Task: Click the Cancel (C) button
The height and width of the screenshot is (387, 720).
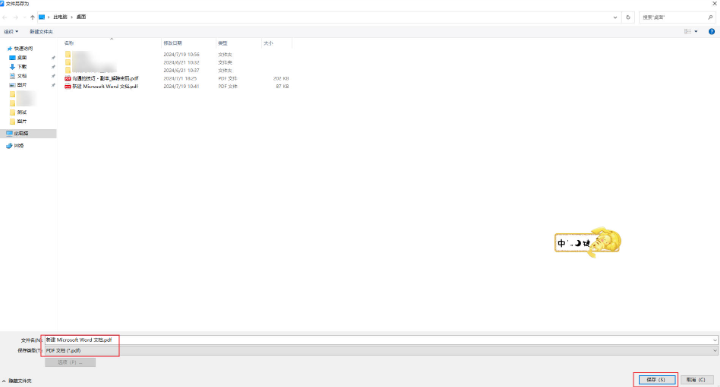Action: coord(696,380)
